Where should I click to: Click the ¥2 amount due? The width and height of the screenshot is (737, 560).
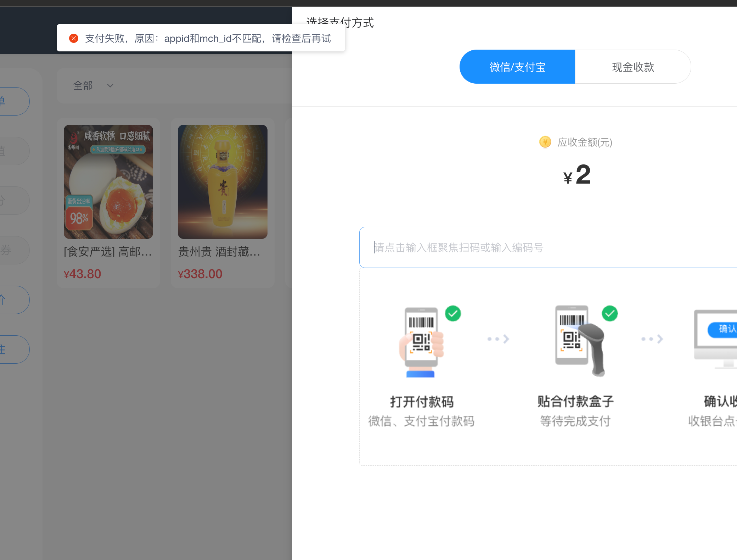pyautogui.click(x=577, y=175)
